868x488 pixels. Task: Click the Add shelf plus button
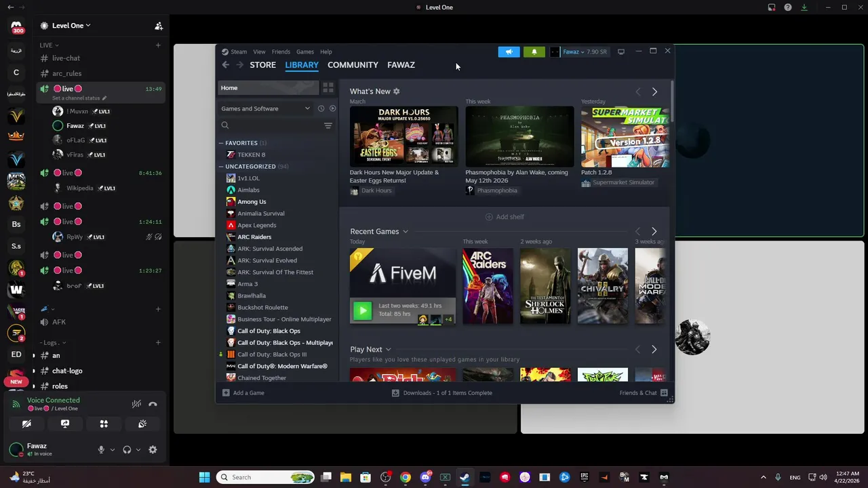505,217
